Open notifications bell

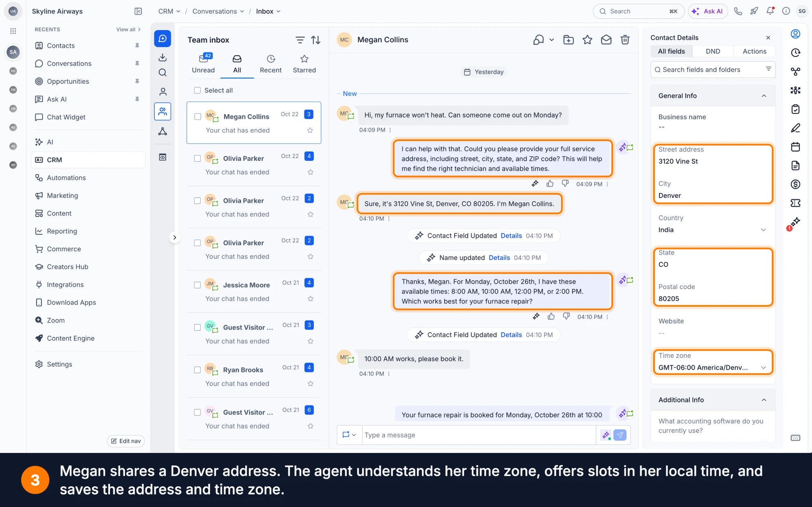[770, 11]
